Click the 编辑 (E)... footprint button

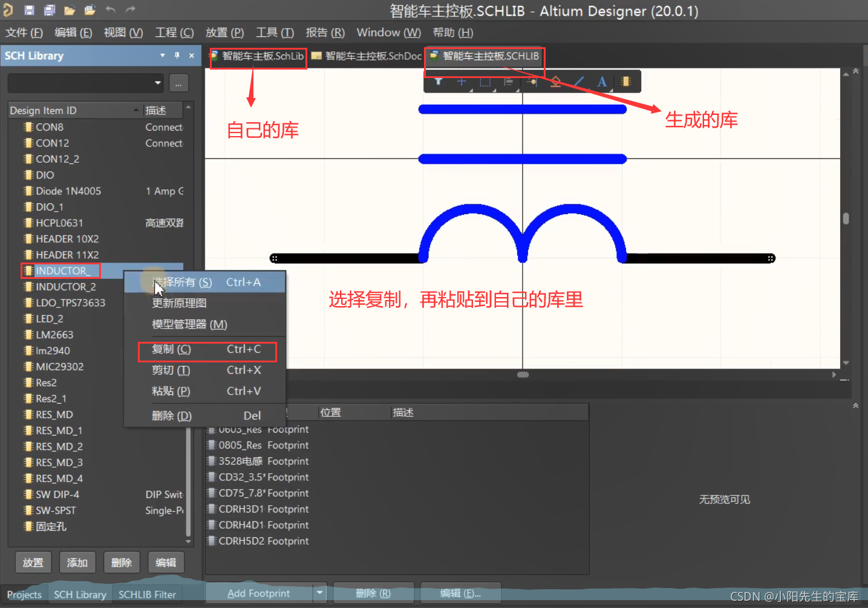tap(460, 593)
